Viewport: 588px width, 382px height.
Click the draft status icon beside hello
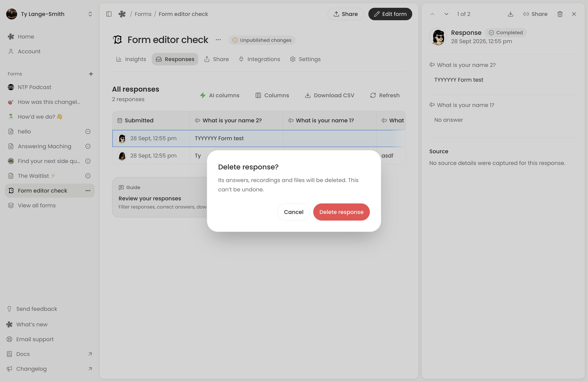point(88,131)
